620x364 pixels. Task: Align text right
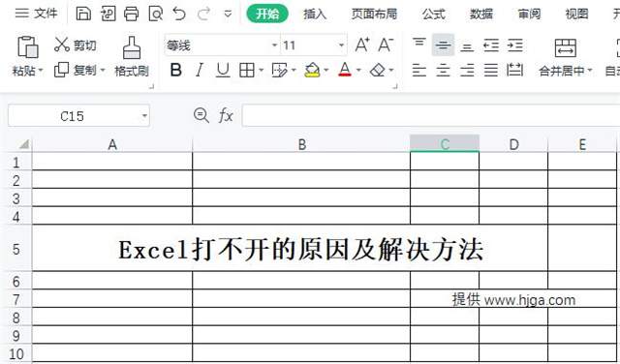(x=467, y=71)
